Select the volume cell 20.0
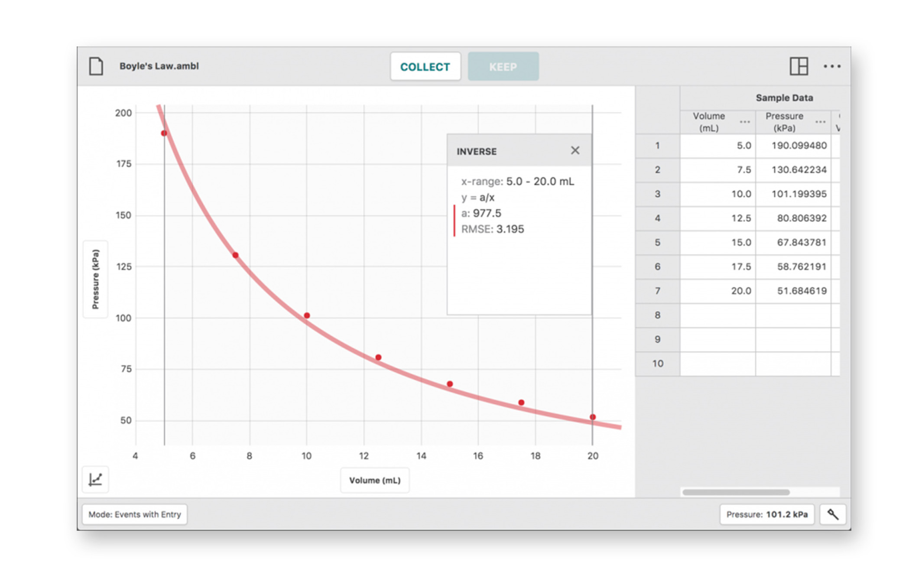This screenshot has height=588, width=922. tap(718, 291)
